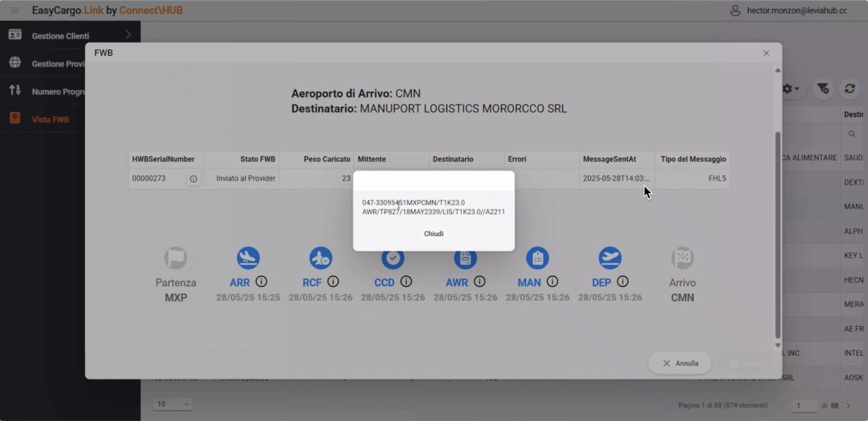Screen dimensions: 868x421
Task: Click the Annulla button
Action: [680, 363]
